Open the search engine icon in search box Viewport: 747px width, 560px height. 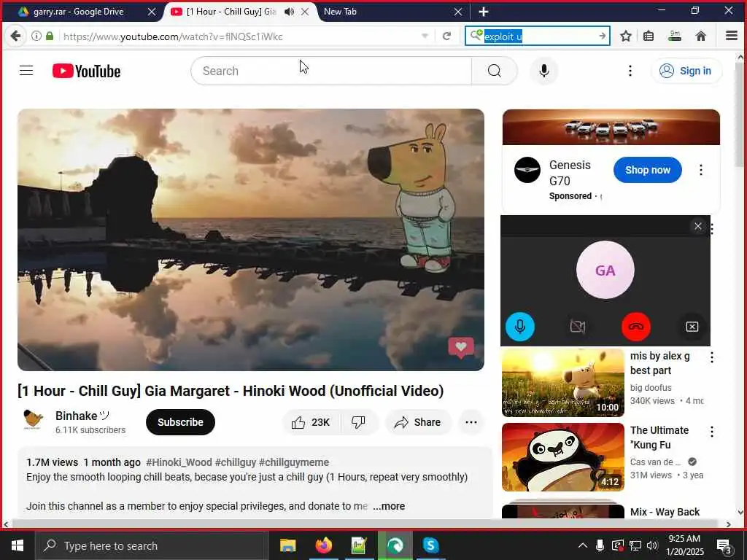[x=476, y=36]
